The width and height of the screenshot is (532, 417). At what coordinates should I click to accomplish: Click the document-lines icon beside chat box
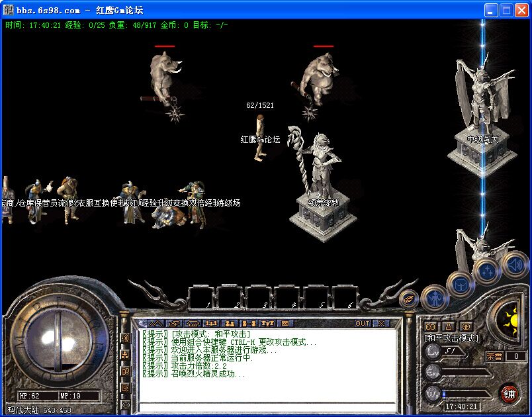tap(125, 387)
